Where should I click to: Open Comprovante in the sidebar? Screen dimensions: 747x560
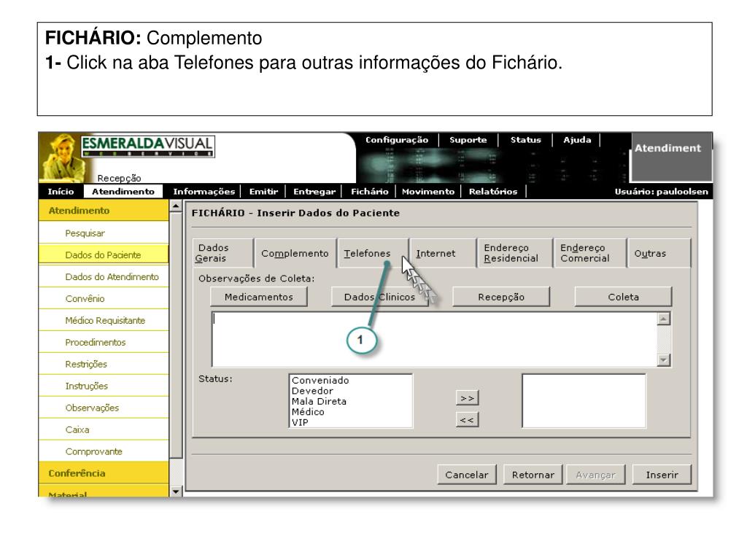click(x=104, y=451)
